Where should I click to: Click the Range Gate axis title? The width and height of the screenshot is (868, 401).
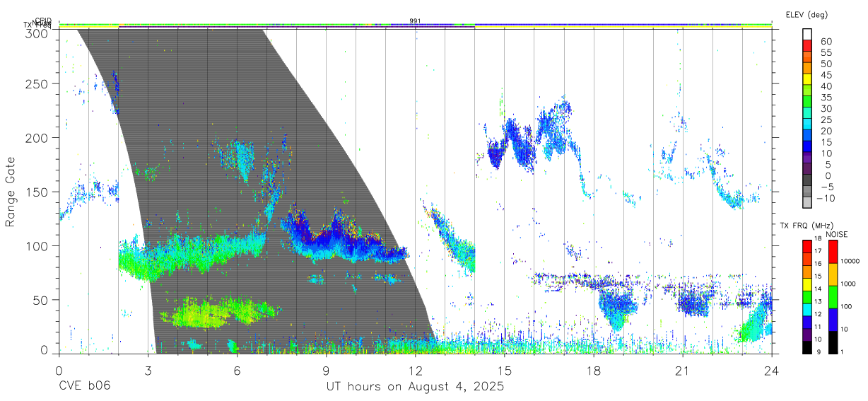coord(11,192)
